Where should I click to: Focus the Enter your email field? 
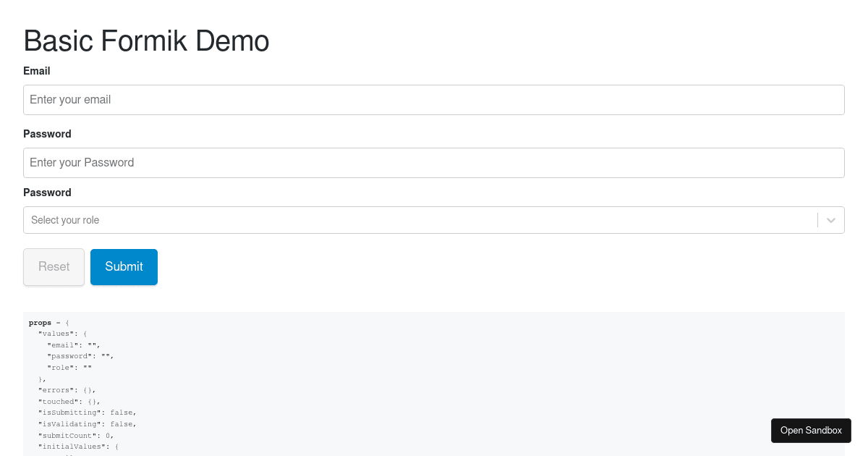point(434,100)
